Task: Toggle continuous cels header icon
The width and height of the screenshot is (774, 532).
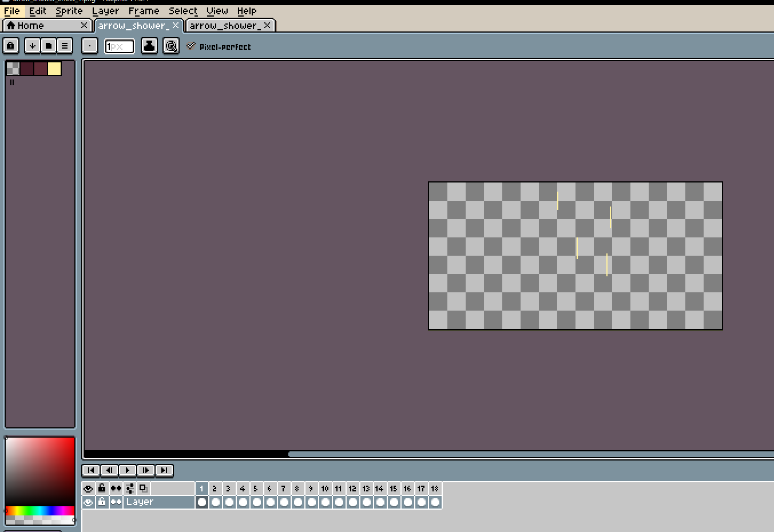Action: 116,489
